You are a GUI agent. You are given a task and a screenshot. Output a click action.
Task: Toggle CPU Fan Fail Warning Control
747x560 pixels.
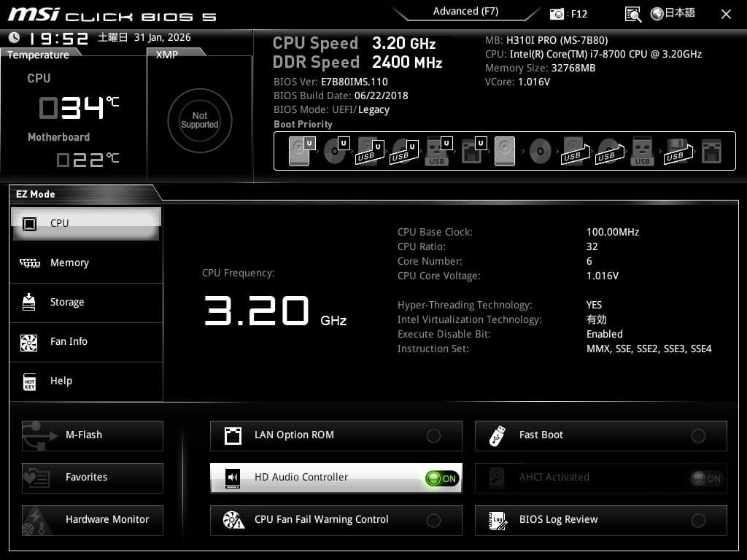pos(433,521)
